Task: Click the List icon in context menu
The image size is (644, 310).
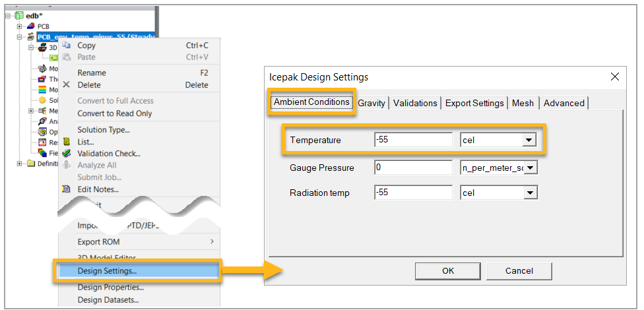Action: tap(66, 142)
